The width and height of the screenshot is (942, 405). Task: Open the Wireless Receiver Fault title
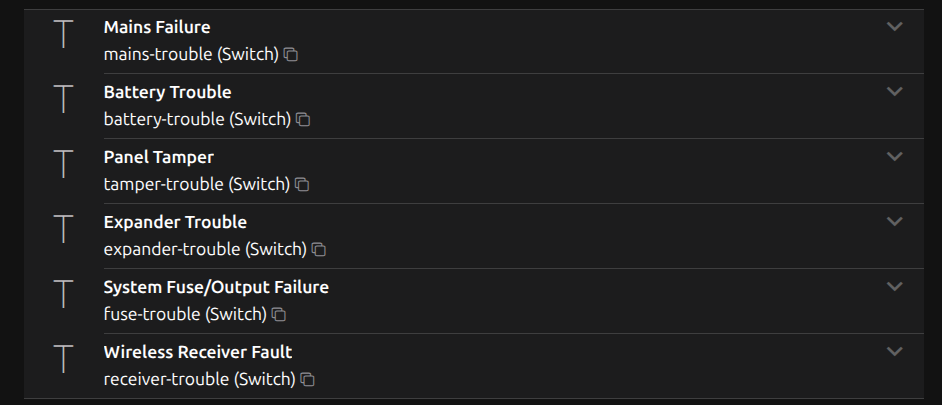(x=198, y=352)
